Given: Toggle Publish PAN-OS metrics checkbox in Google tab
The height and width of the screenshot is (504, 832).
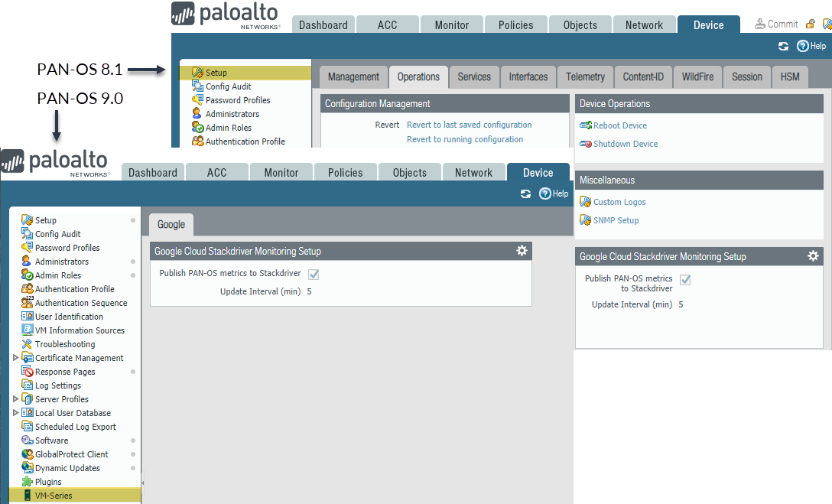Looking at the screenshot, I should [314, 275].
